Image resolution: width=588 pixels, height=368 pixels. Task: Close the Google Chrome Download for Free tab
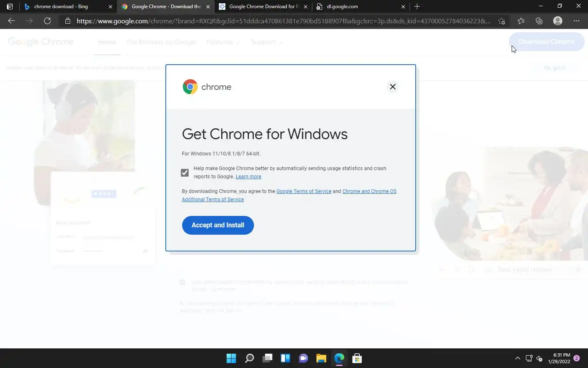pos(305,7)
